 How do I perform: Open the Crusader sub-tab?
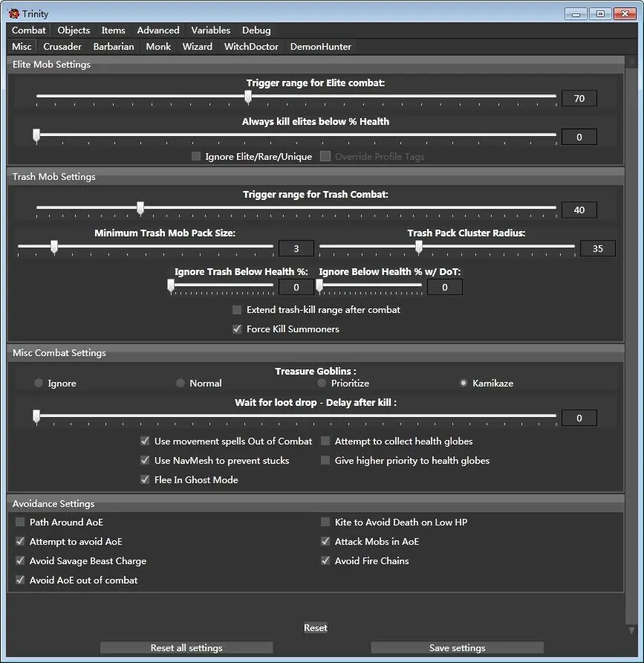coord(62,47)
